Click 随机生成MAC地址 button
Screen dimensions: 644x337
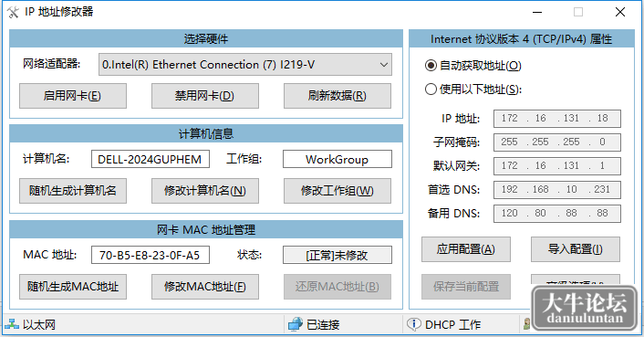73,287
